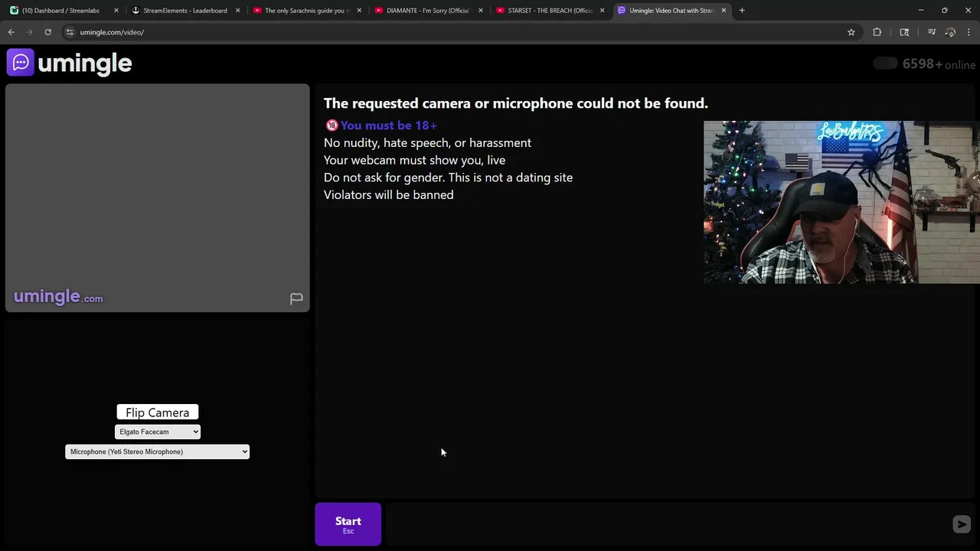The height and width of the screenshot is (551, 980).
Task: Switch to the StreamElements - Leaderboard tab
Action: [x=185, y=11]
